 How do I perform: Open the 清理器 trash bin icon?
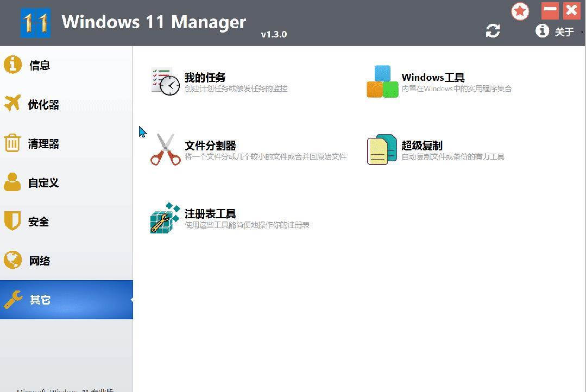pos(12,143)
